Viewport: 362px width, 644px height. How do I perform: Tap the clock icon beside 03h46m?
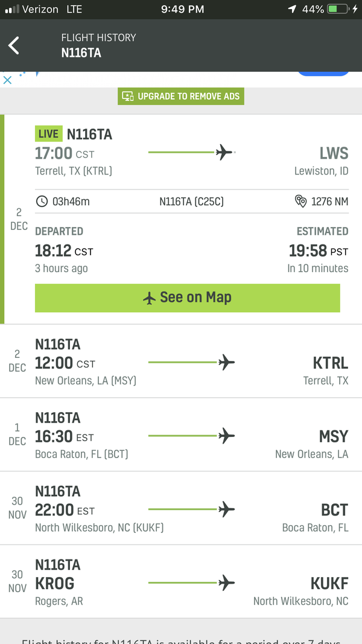(x=42, y=202)
